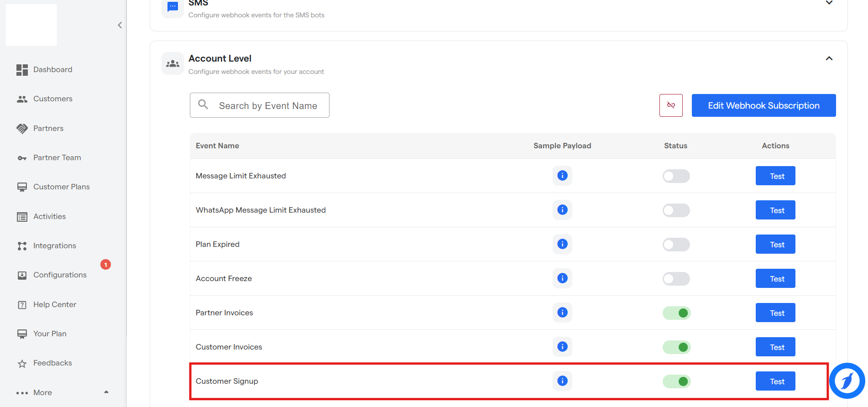View sample payload info for Account Freeze
Image resolution: width=868 pixels, height=407 pixels.
(562, 278)
